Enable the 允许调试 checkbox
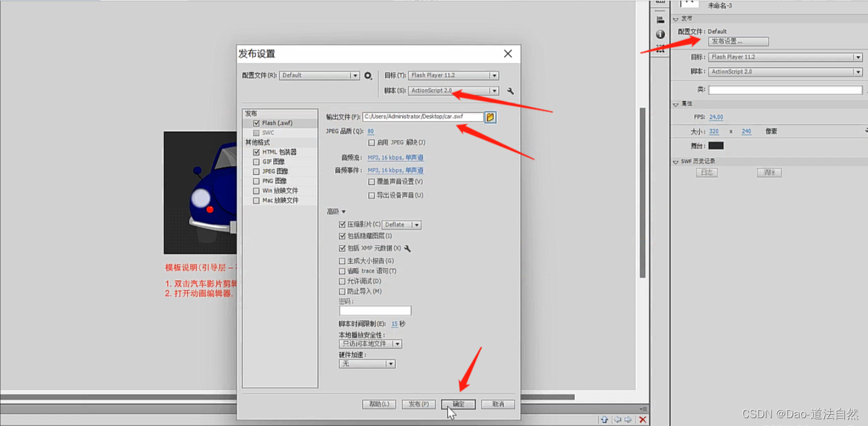868x426 pixels. click(x=342, y=280)
